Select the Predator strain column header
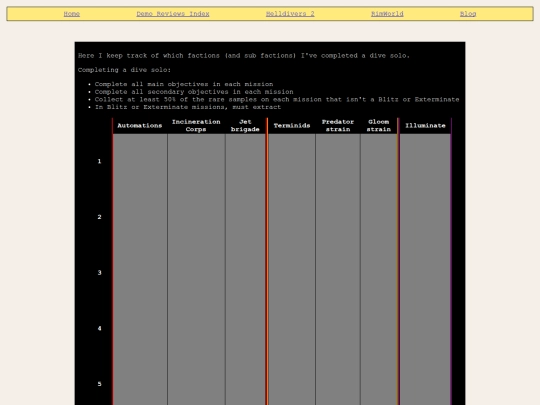The image size is (540, 405). (338, 126)
